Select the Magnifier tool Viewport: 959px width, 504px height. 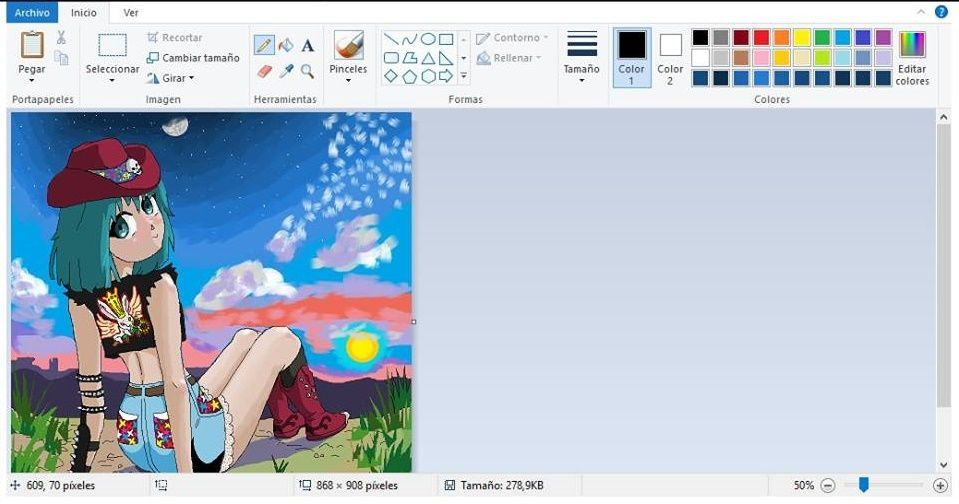tap(308, 71)
